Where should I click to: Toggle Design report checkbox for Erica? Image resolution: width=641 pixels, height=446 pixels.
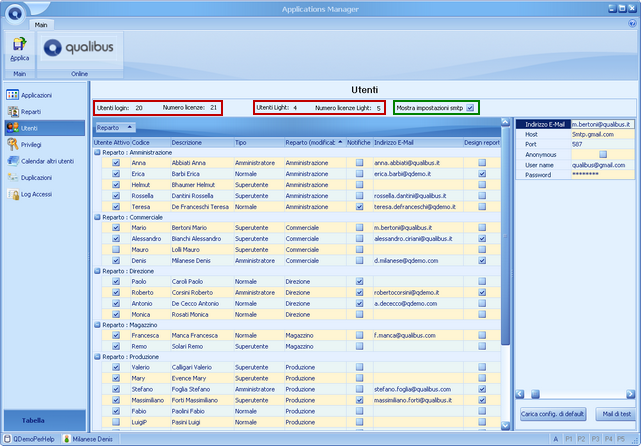pyautogui.click(x=482, y=174)
